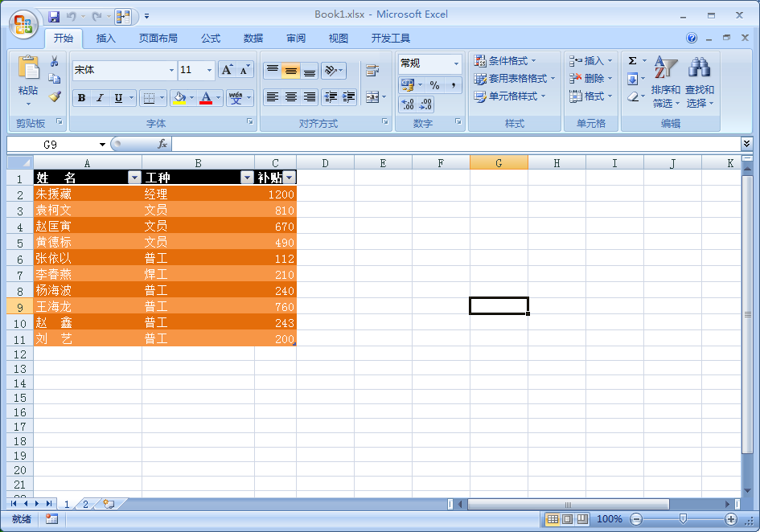Open the 补贴 column filter arrow
The width and height of the screenshot is (760, 532).
(x=290, y=178)
